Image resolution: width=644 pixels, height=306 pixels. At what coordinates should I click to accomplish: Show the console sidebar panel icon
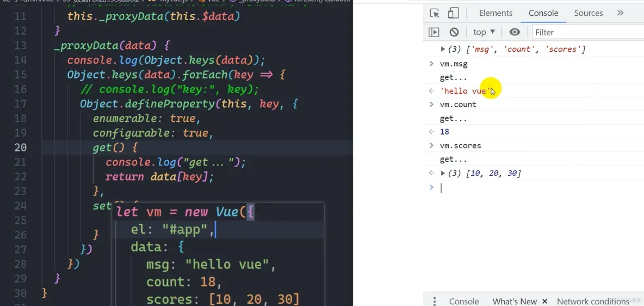(x=434, y=32)
